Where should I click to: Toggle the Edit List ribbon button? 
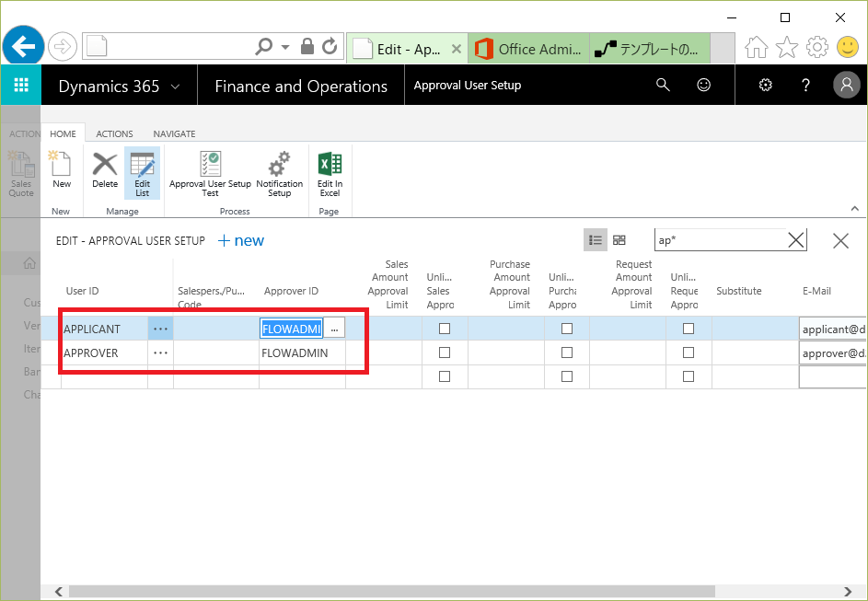(143, 173)
